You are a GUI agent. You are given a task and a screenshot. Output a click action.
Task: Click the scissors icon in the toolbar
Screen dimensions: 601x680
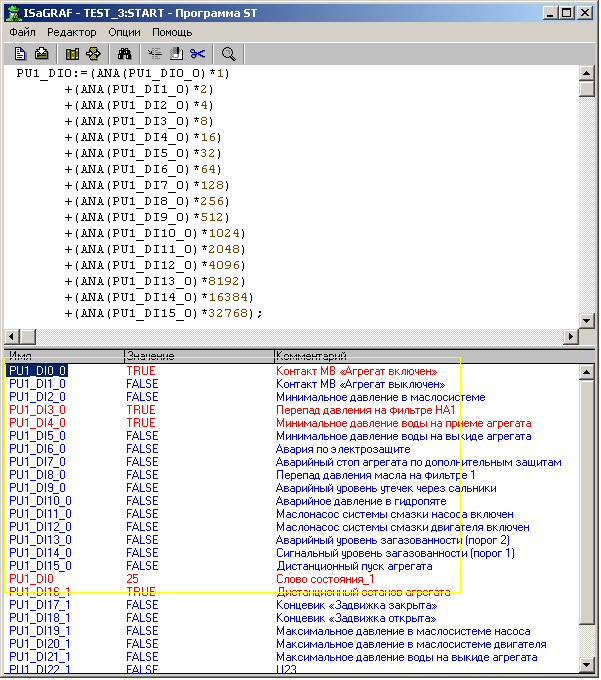[197, 54]
